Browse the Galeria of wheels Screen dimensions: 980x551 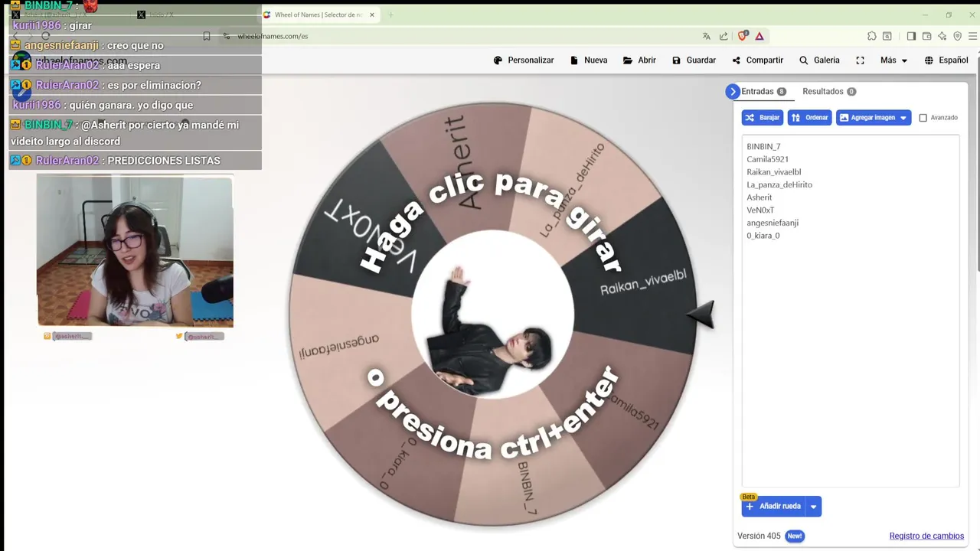[819, 60]
